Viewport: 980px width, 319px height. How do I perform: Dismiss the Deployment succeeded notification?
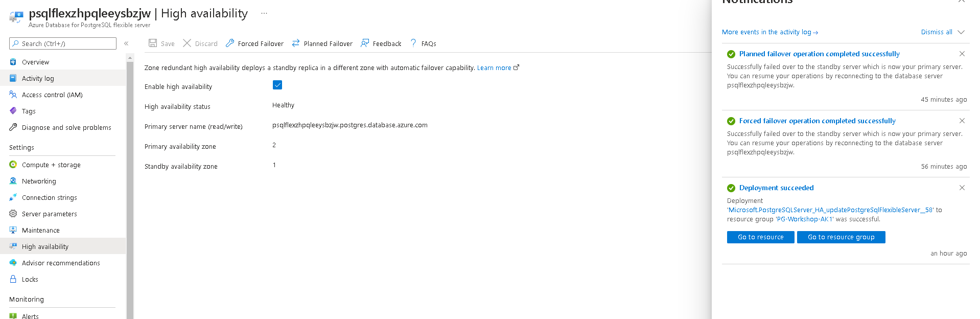[962, 188]
